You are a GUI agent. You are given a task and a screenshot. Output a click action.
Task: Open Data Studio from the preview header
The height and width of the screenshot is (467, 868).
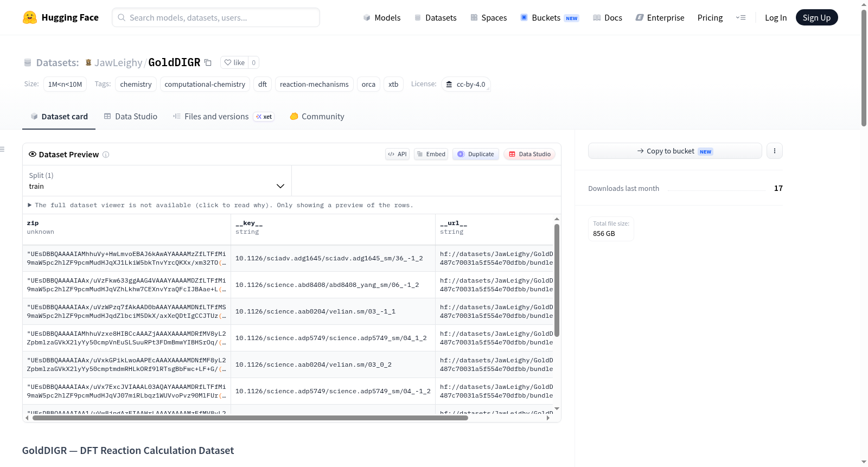(x=529, y=154)
